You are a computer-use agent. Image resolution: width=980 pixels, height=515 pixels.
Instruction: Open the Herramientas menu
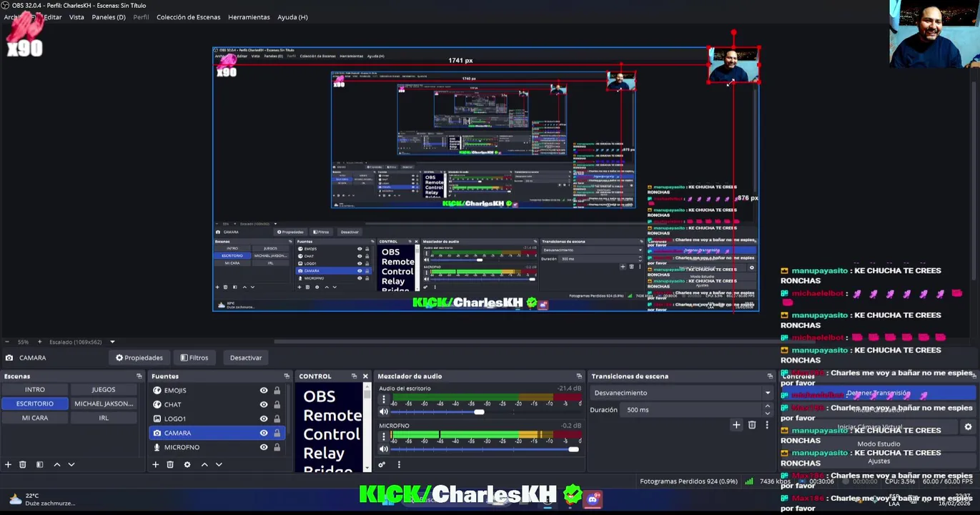click(249, 17)
